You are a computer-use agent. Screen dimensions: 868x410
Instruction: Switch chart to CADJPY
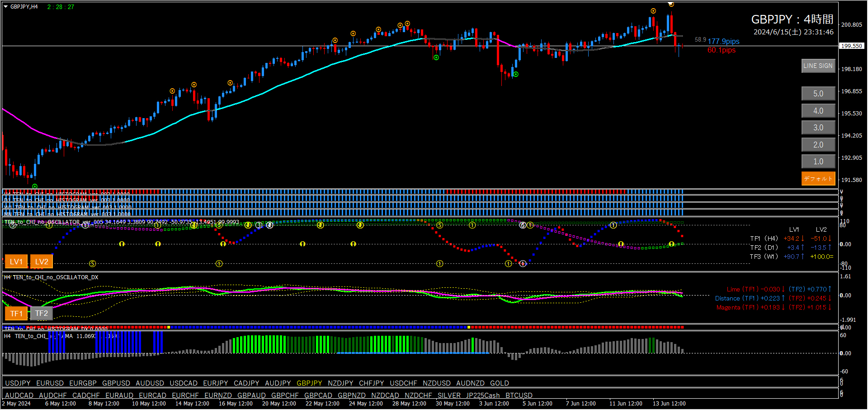coord(246,383)
